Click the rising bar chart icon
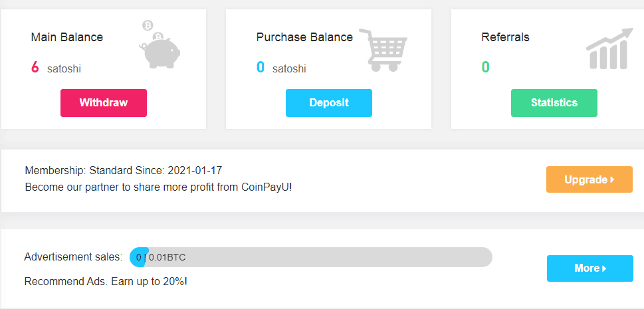 609,49
